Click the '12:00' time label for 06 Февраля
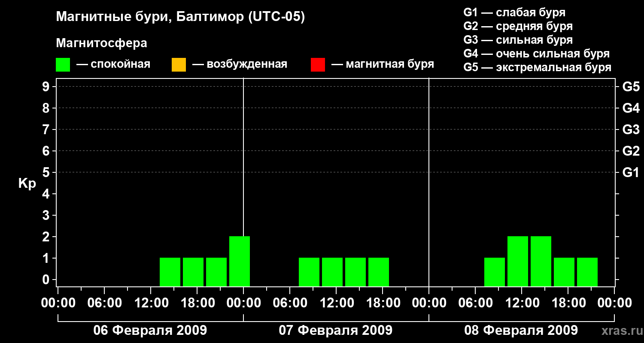Image resolution: width=644 pixels, height=343 pixels. coord(151,303)
